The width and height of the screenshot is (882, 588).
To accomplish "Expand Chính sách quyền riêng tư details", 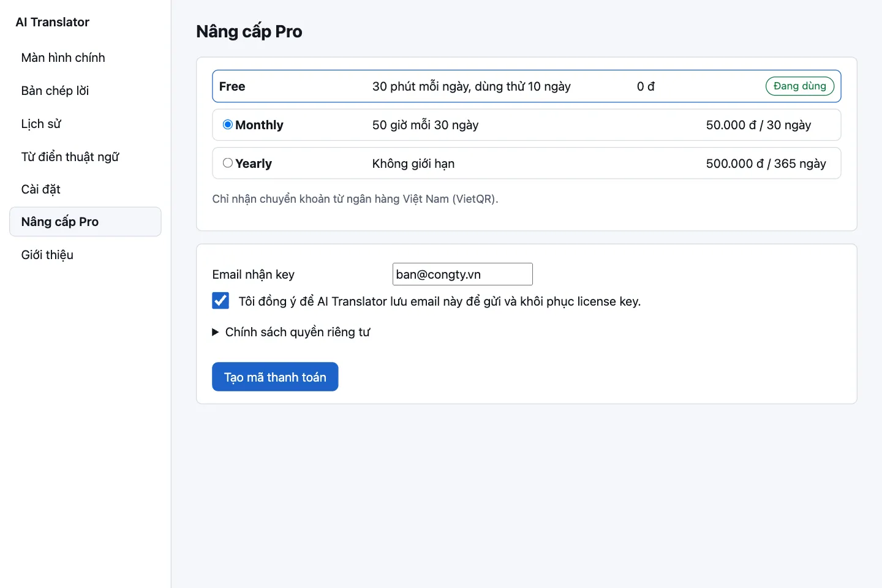I will coord(292,332).
